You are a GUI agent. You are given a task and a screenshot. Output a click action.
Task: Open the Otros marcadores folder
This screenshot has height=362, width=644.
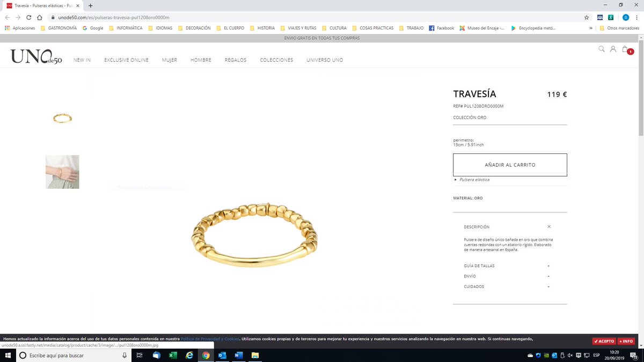(x=619, y=28)
